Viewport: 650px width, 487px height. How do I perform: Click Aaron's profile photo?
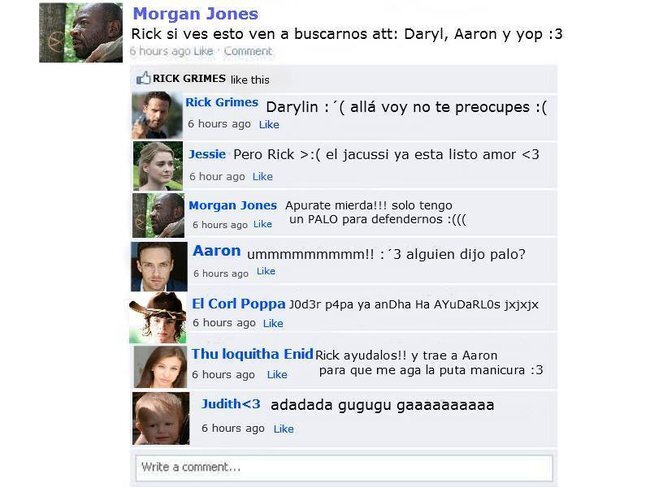(159, 267)
